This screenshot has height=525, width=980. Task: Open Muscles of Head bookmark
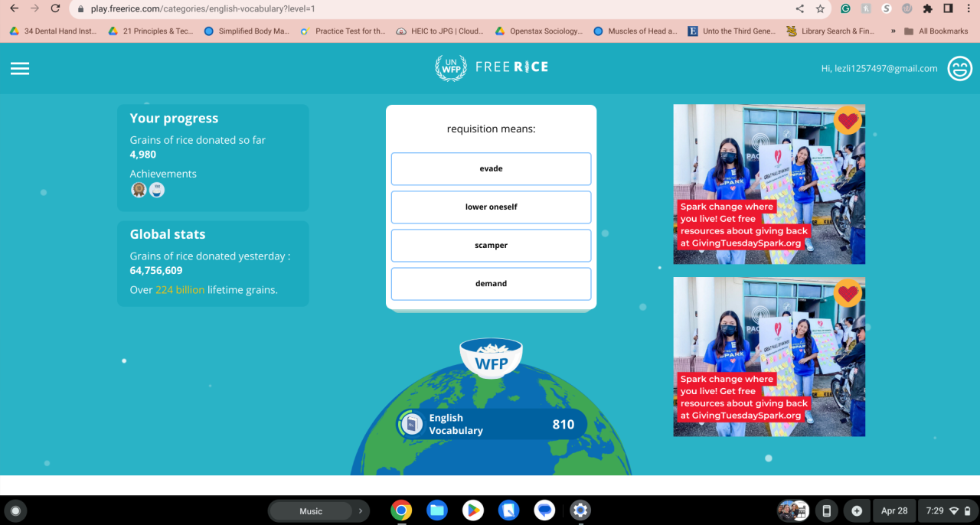[x=635, y=31]
